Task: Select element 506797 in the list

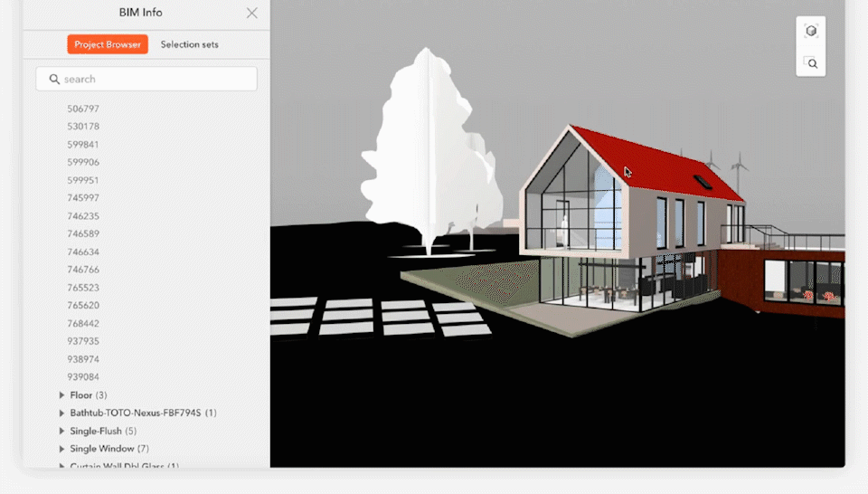Action: [x=83, y=109]
